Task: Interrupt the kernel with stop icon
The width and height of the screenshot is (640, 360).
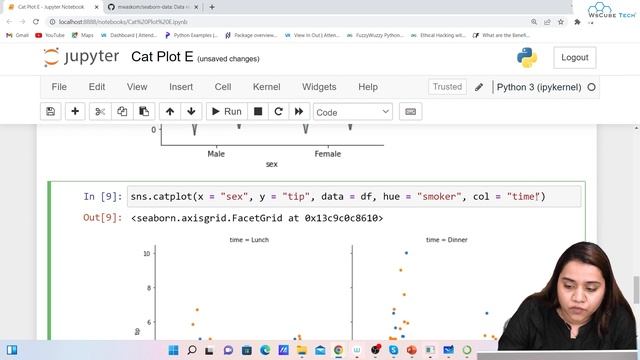Action: coord(258,111)
